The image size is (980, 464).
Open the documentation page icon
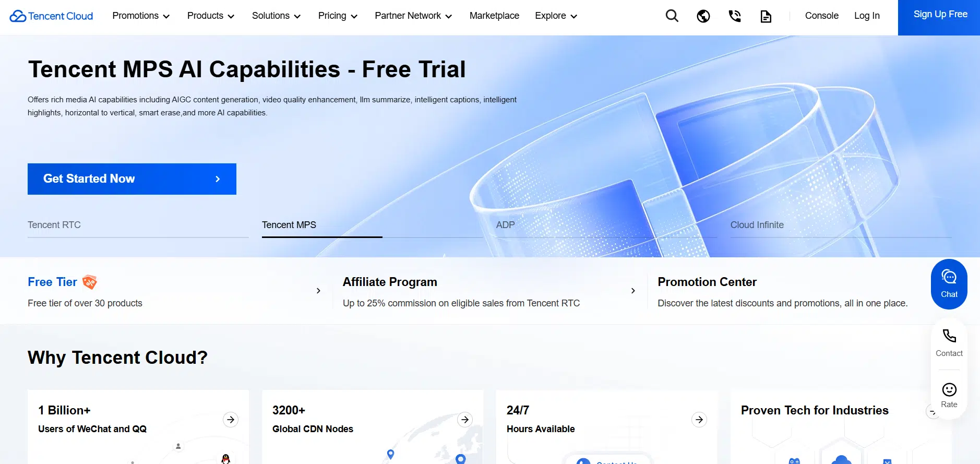[x=766, y=17]
